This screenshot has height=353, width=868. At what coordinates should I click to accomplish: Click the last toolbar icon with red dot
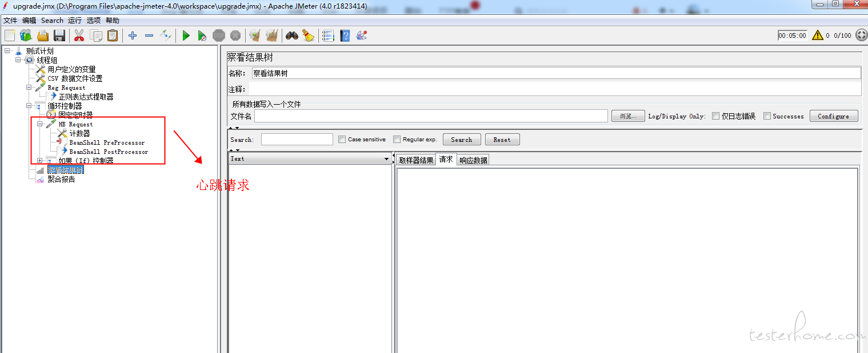point(362,35)
